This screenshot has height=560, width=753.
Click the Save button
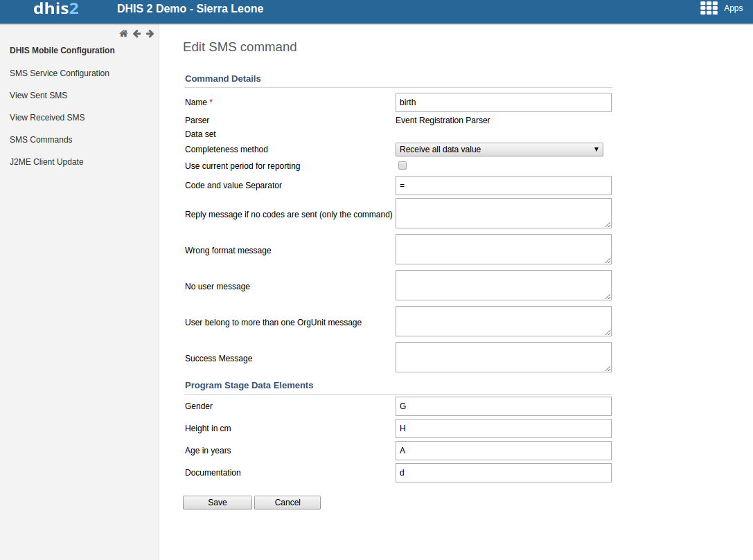[x=217, y=503]
